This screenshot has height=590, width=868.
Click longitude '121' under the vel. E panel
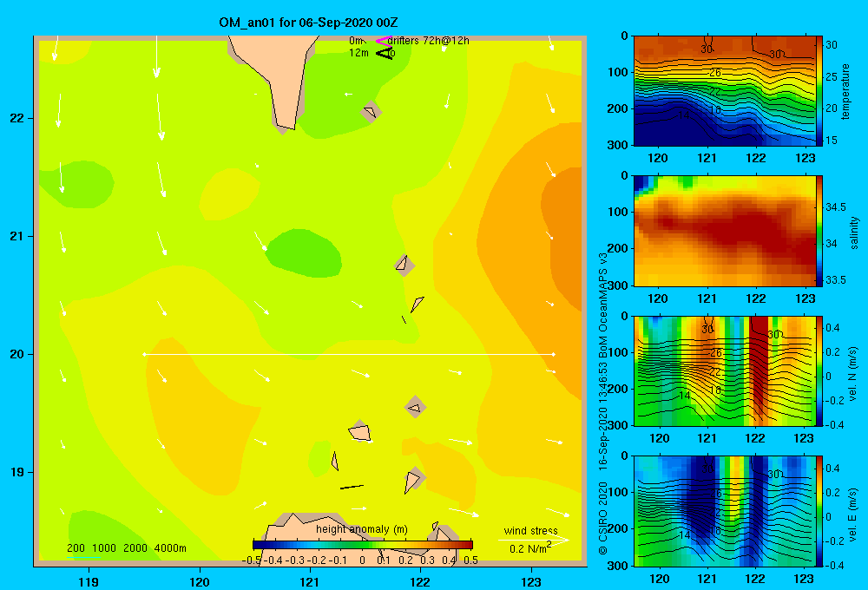tap(707, 579)
